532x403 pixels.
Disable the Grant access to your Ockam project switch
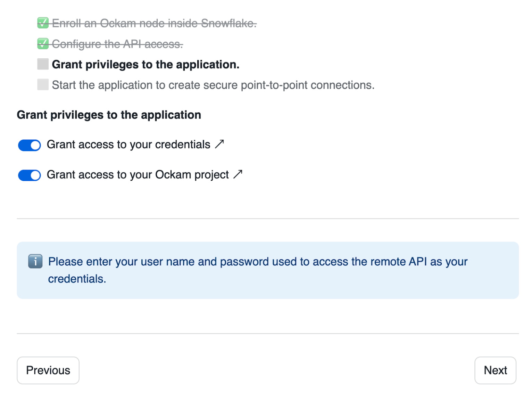coord(30,175)
